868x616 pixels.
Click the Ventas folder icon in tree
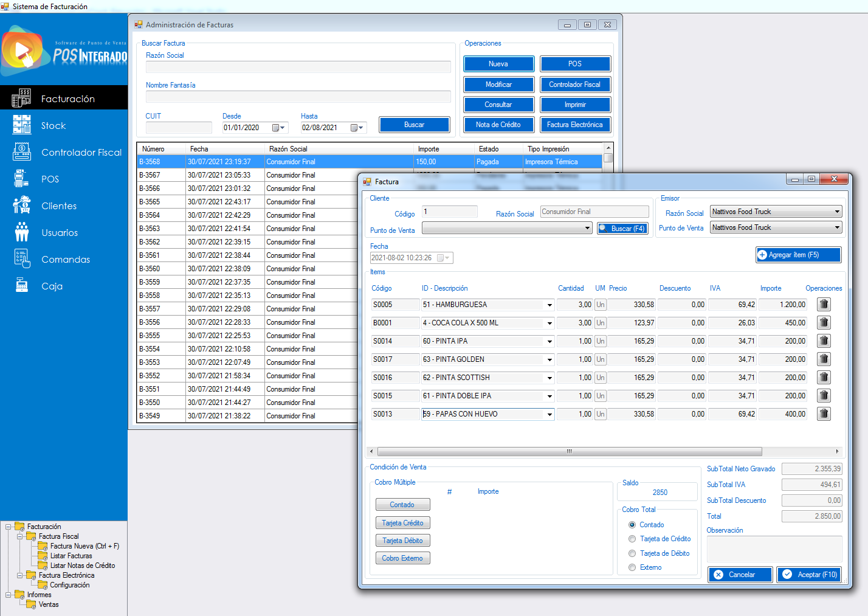[x=31, y=604]
